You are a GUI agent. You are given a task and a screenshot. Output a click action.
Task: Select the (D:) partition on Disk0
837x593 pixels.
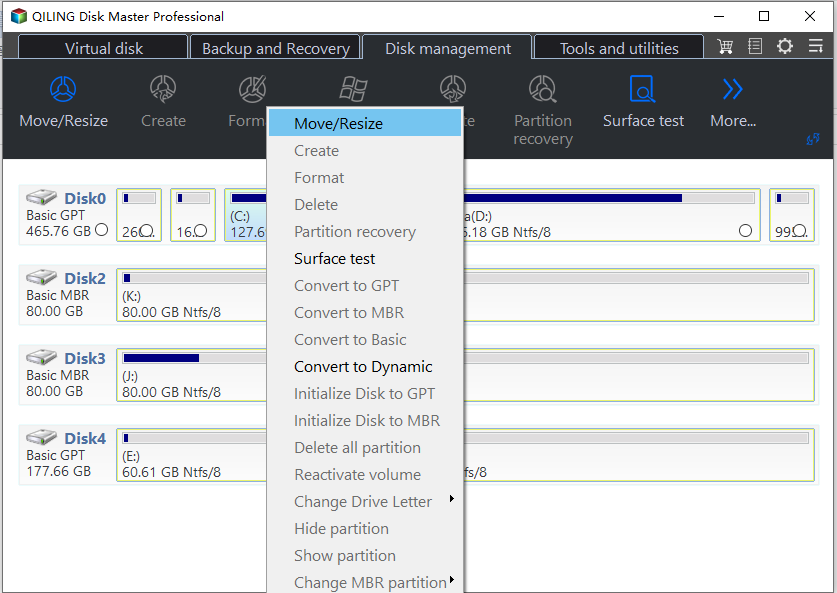point(612,215)
